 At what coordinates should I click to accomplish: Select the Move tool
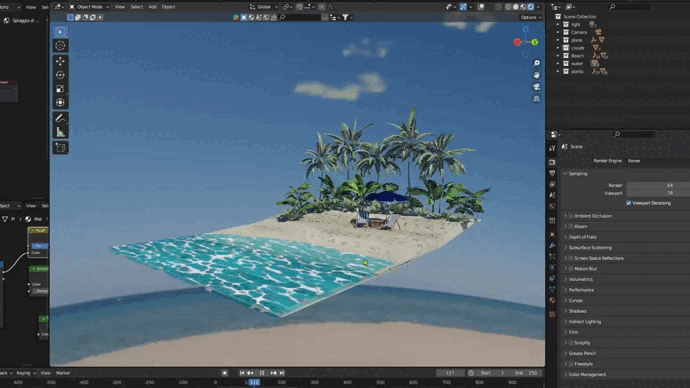pos(60,61)
